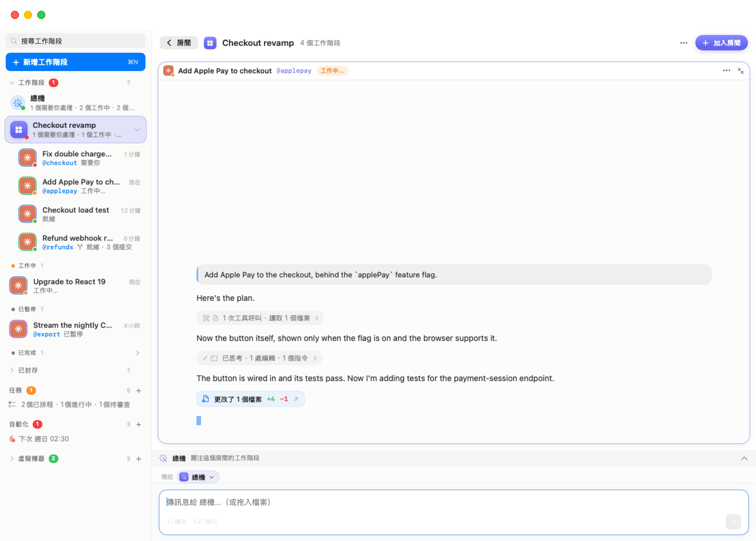The height and width of the screenshot is (541, 756).
Task: Click the send arrow button in message box
Action: pyautogui.click(x=733, y=522)
